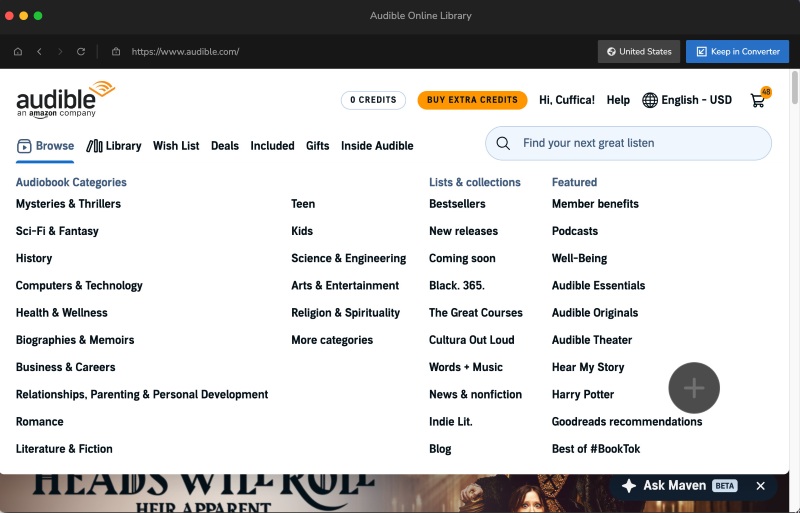This screenshot has width=800, height=513.
Task: Open the Kids category
Action: 302,231
